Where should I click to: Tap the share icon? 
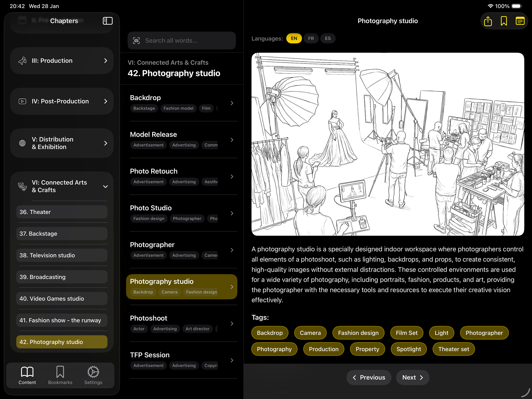488,21
